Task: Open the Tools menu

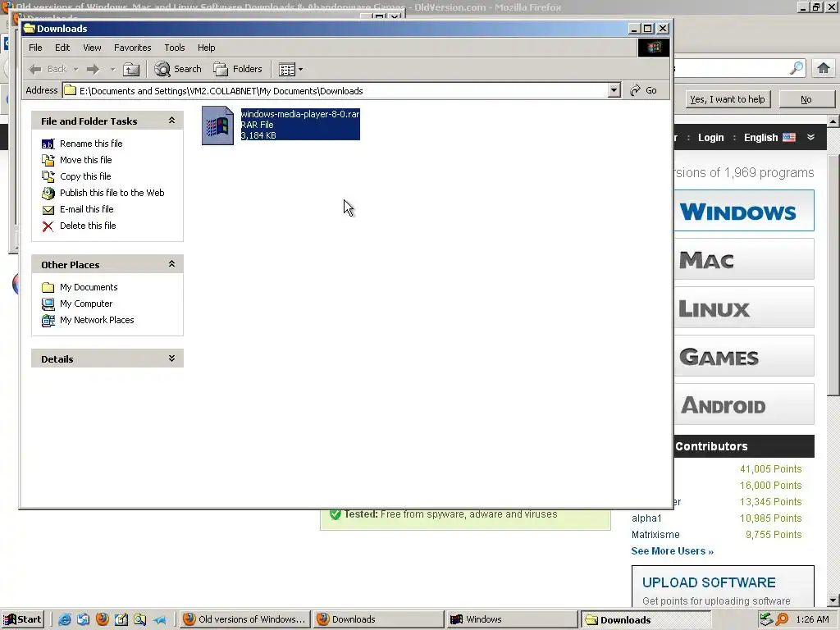Action: coord(174,48)
